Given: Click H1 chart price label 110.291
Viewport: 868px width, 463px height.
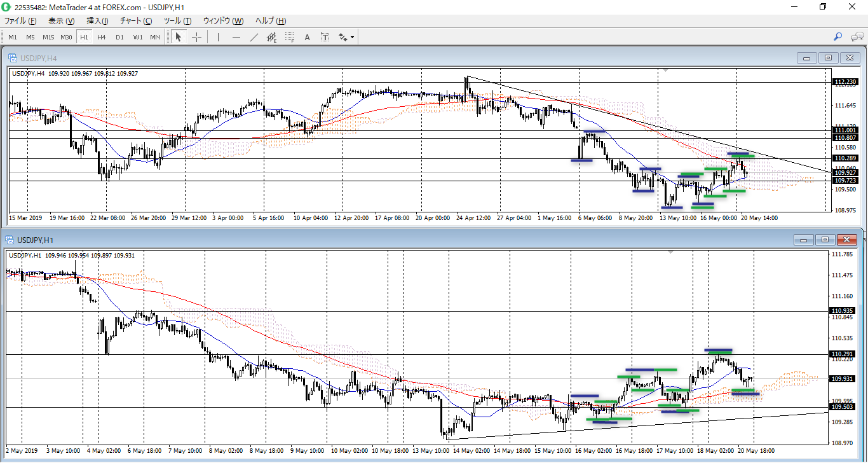Looking at the screenshot, I should pos(843,354).
